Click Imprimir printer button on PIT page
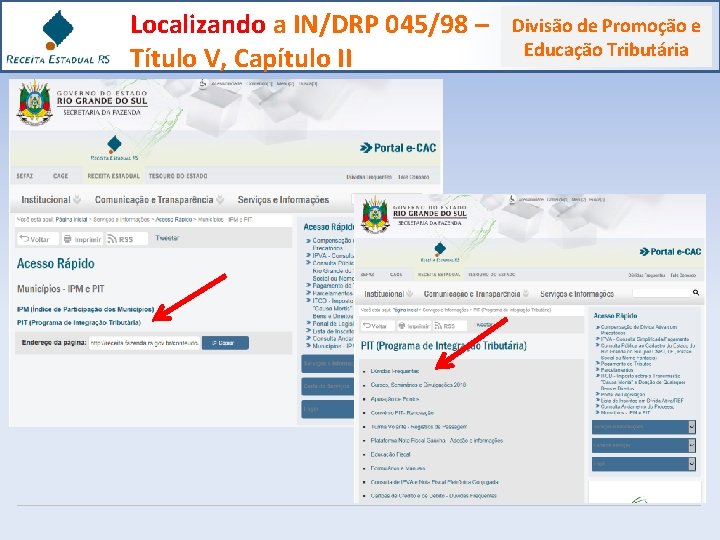This screenshot has height=540, width=720. click(414, 326)
